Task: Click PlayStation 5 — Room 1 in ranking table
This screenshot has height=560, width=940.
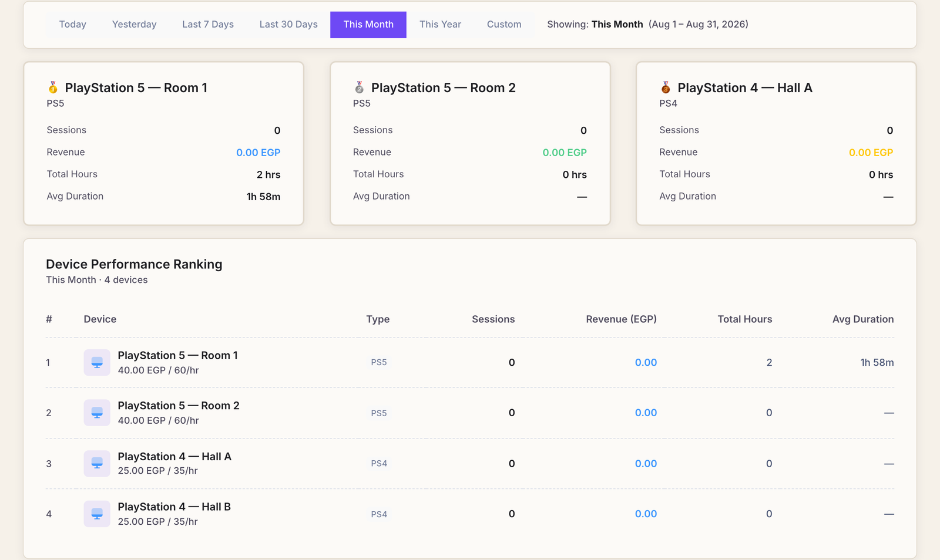Action: click(177, 356)
